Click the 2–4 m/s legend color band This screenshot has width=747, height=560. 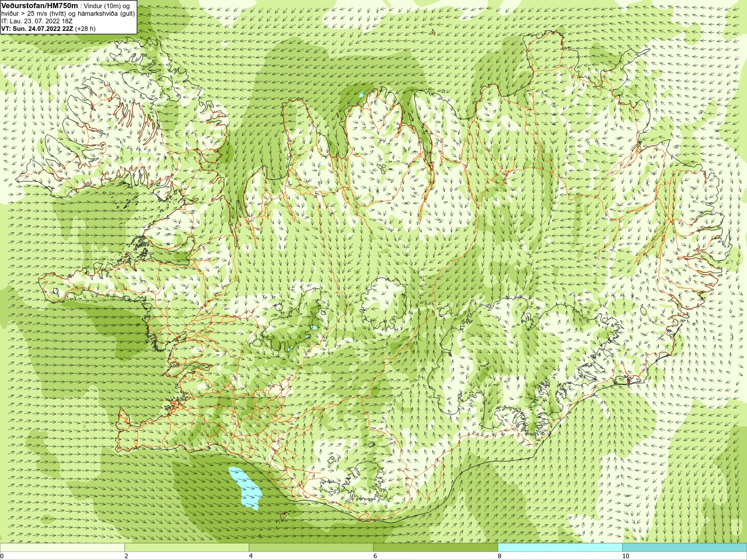pos(187,548)
